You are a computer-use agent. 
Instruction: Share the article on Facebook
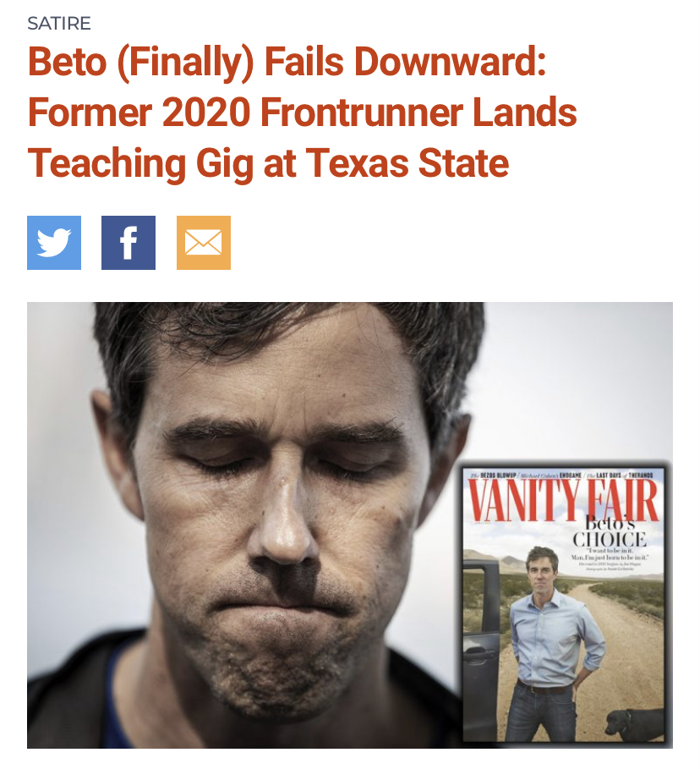pos(129,243)
